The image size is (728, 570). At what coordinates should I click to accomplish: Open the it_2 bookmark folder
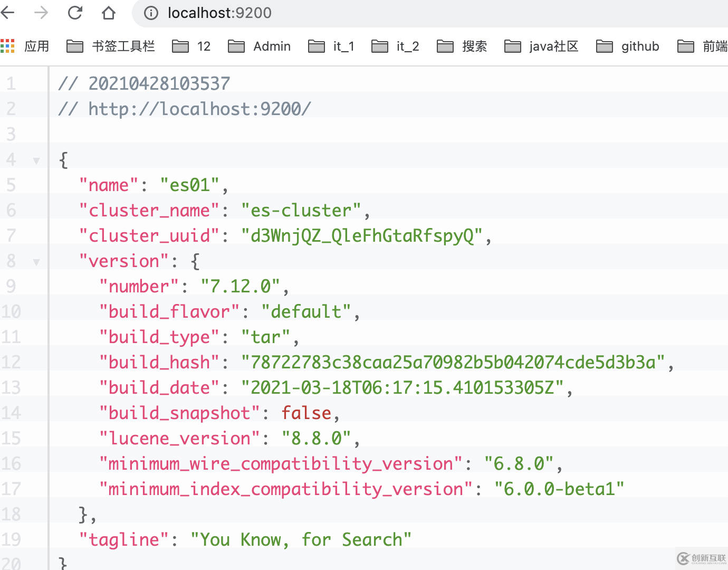[x=395, y=46]
